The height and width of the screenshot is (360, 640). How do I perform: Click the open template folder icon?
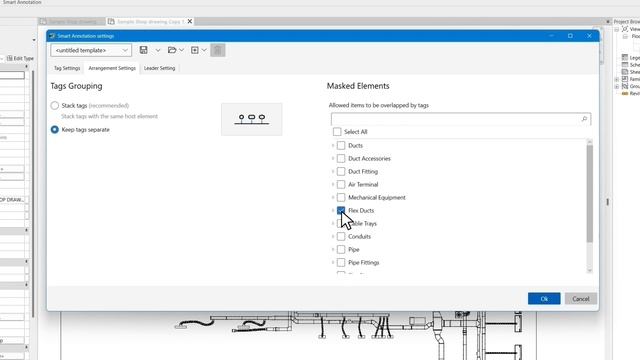(172, 50)
